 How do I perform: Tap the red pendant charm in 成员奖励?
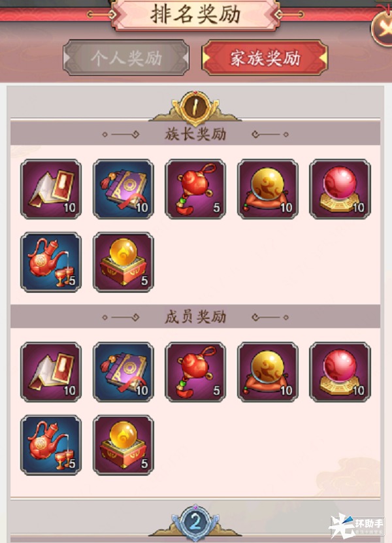(195, 372)
